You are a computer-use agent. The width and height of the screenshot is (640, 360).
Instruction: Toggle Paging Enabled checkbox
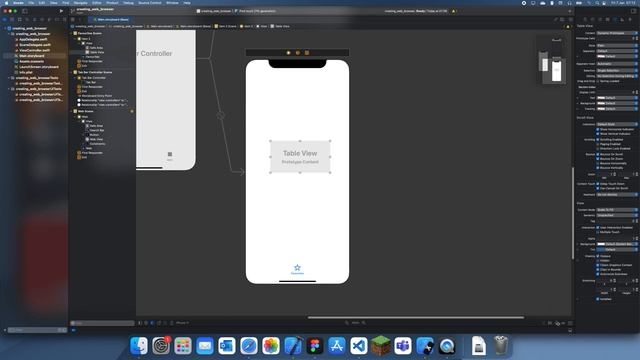pos(598,144)
